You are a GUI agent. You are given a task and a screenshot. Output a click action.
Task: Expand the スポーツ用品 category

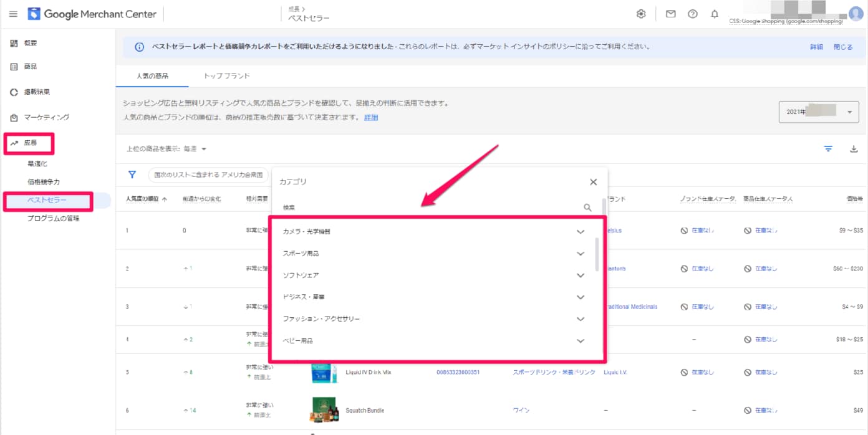coord(580,254)
